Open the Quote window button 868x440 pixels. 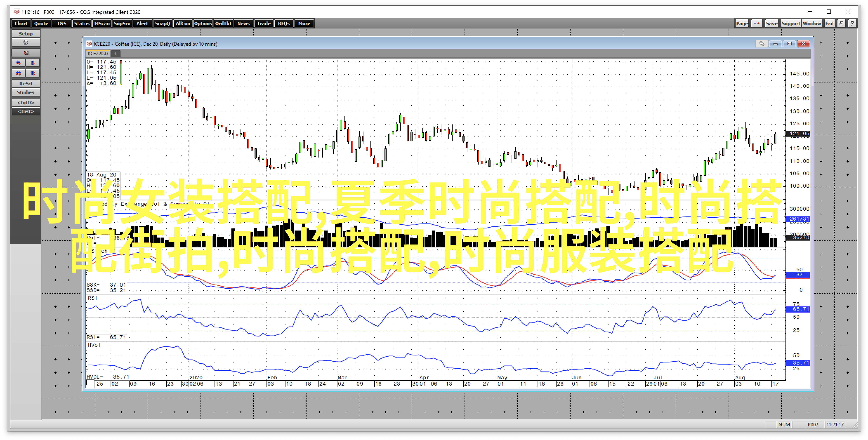point(41,23)
